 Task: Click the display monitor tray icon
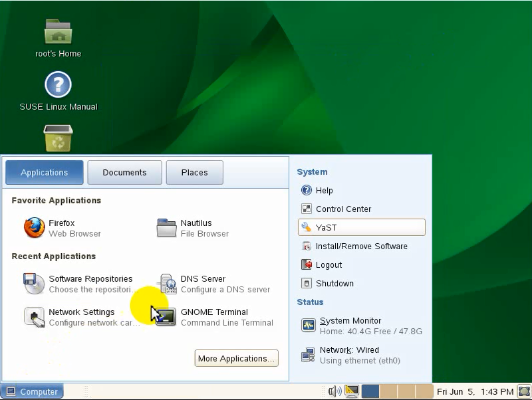[352, 391]
